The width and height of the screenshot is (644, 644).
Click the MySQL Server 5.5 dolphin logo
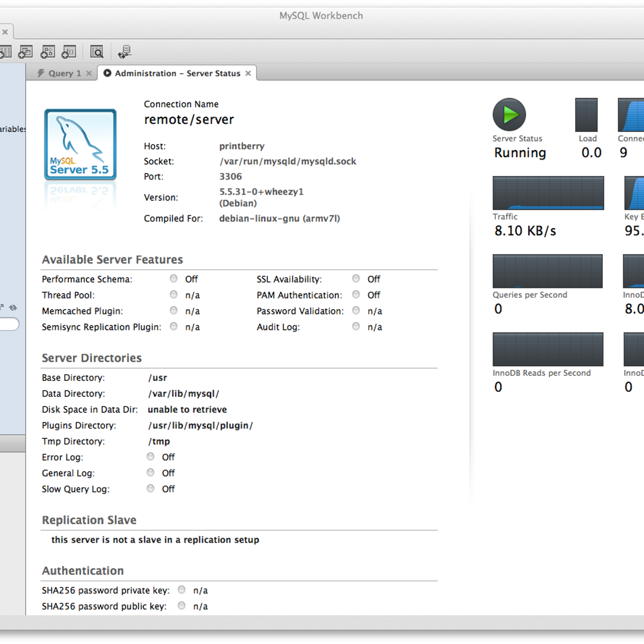(80, 144)
